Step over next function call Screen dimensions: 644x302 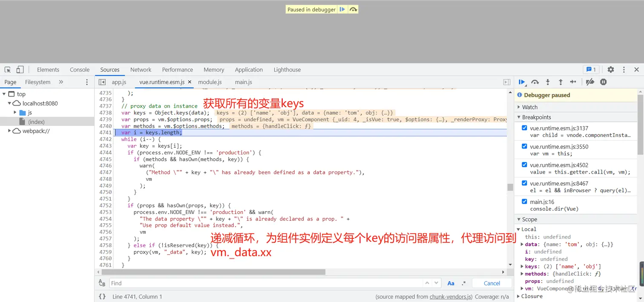(535, 82)
